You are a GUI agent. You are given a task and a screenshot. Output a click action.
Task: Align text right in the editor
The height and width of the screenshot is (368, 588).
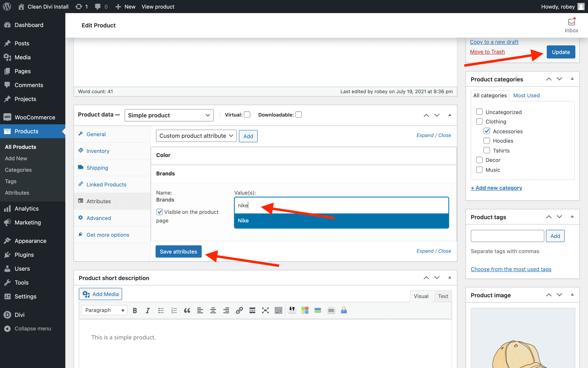[226, 310]
